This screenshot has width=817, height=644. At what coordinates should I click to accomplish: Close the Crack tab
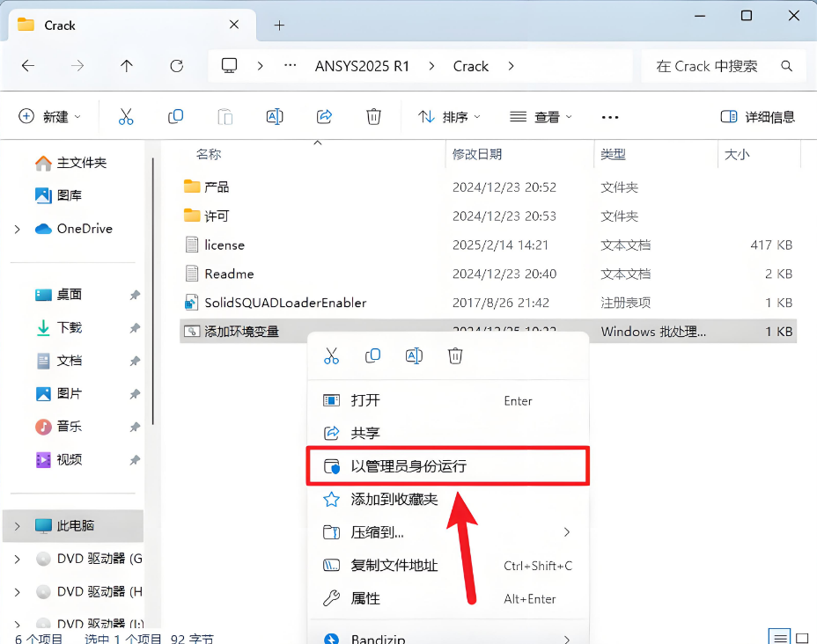tap(234, 25)
